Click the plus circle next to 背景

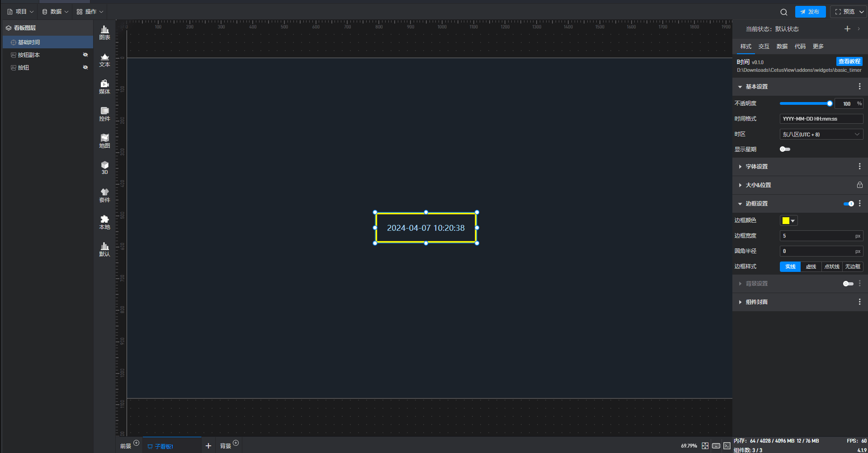236,443
